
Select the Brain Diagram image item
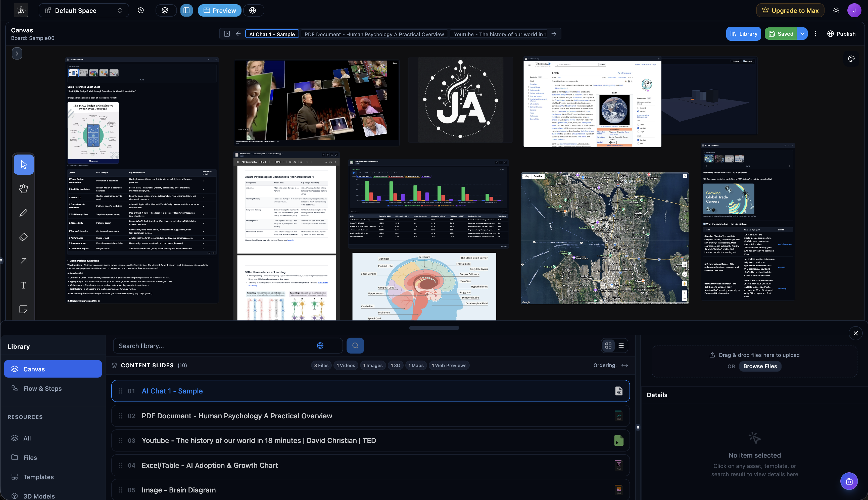point(178,490)
